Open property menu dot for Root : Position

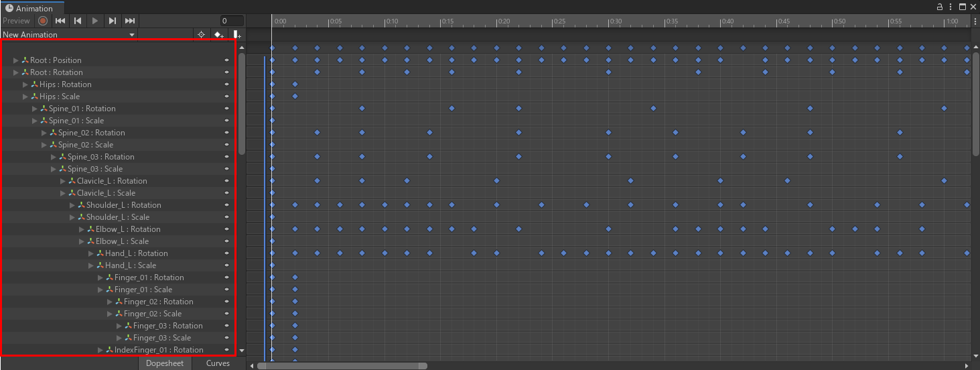point(226,60)
